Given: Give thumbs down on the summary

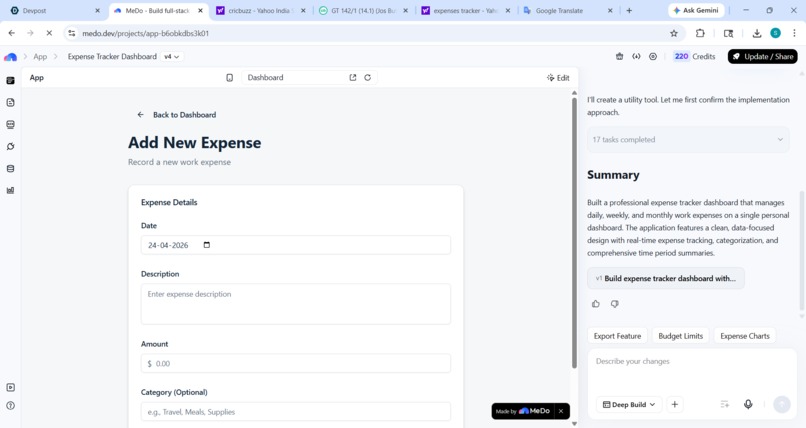Looking at the screenshot, I should pyautogui.click(x=614, y=304).
